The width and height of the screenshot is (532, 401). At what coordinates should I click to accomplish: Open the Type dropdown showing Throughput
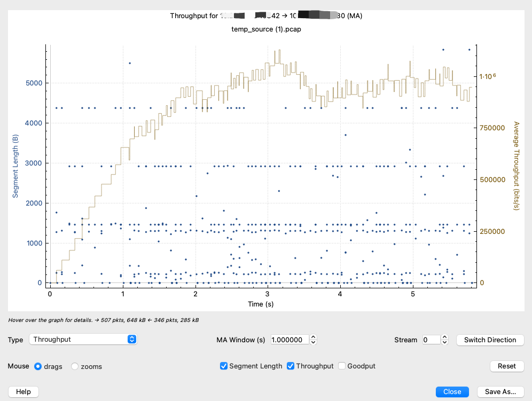coord(84,339)
